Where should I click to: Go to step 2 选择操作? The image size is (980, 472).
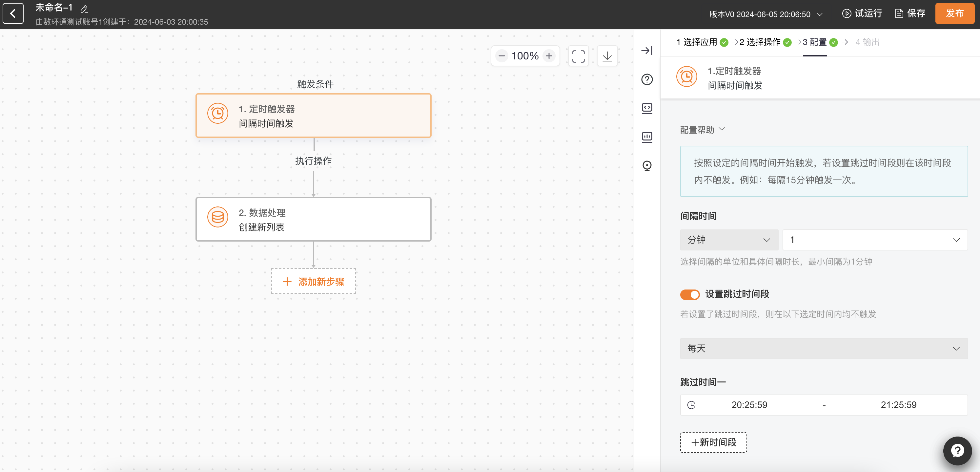[x=765, y=42]
